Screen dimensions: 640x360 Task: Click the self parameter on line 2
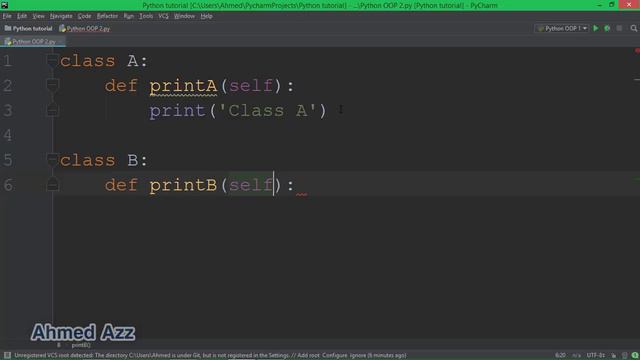pyautogui.click(x=251, y=86)
